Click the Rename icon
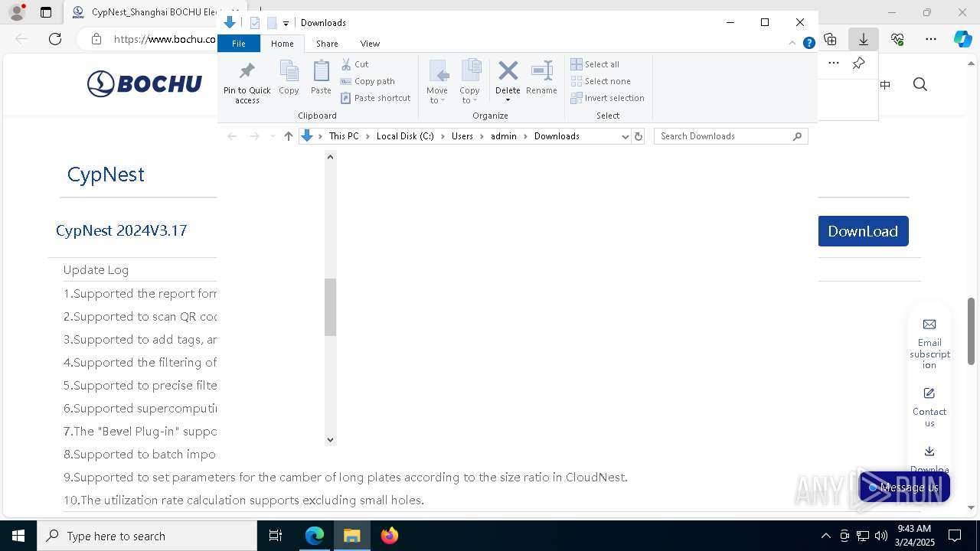Image resolution: width=980 pixels, height=551 pixels. coord(541,77)
